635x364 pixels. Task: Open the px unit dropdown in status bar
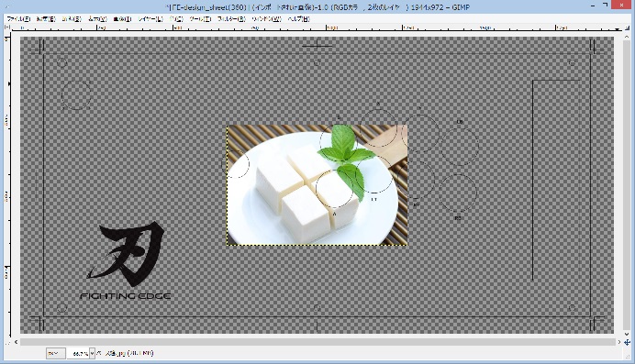(55, 354)
